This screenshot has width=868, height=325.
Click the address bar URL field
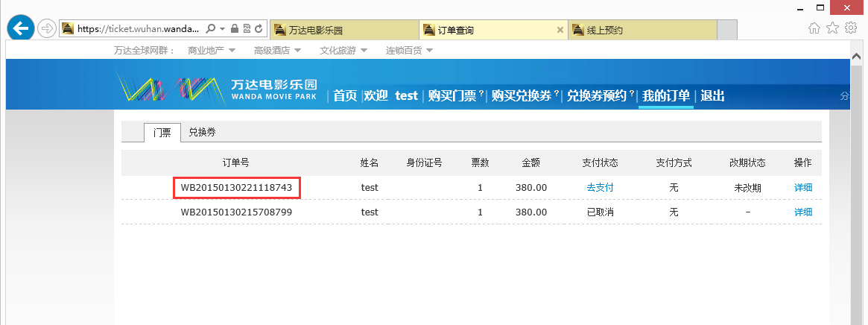[138, 28]
